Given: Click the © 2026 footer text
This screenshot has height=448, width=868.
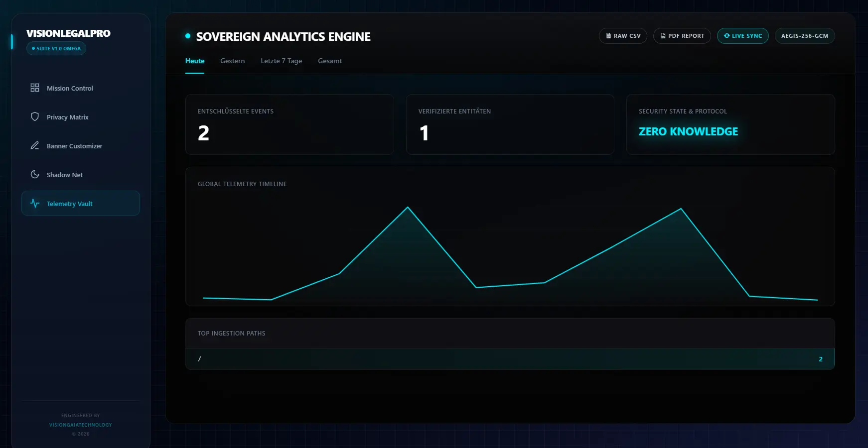Looking at the screenshot, I should (x=81, y=434).
